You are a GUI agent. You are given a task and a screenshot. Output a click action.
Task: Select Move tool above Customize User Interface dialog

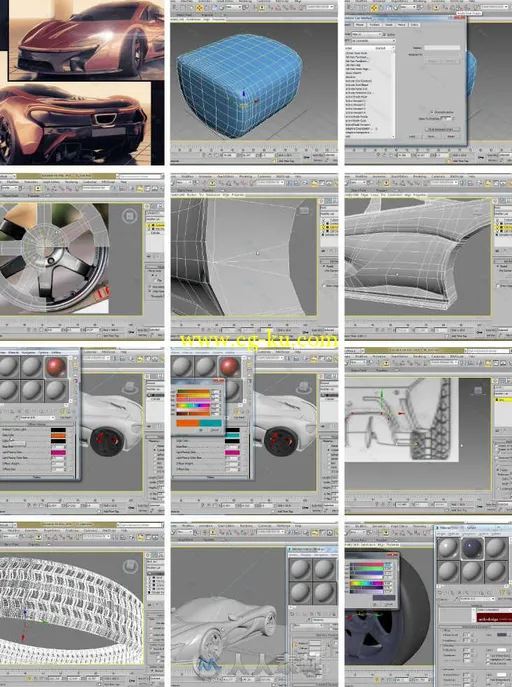coord(374,8)
